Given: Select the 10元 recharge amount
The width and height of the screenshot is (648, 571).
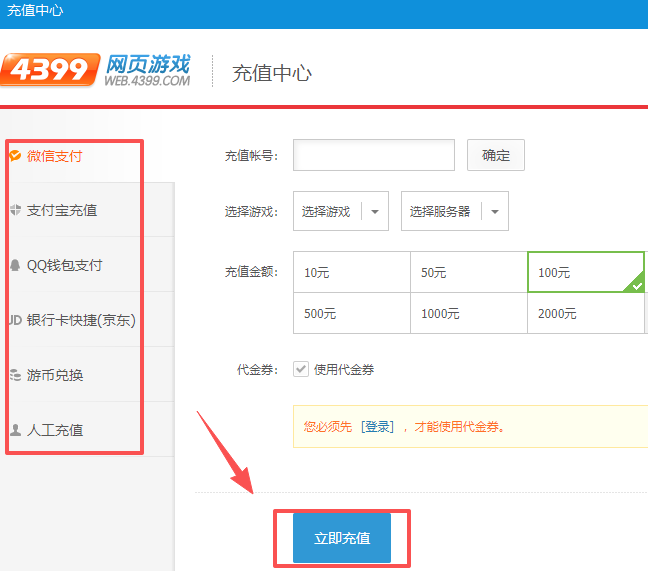Looking at the screenshot, I should coord(351,272).
